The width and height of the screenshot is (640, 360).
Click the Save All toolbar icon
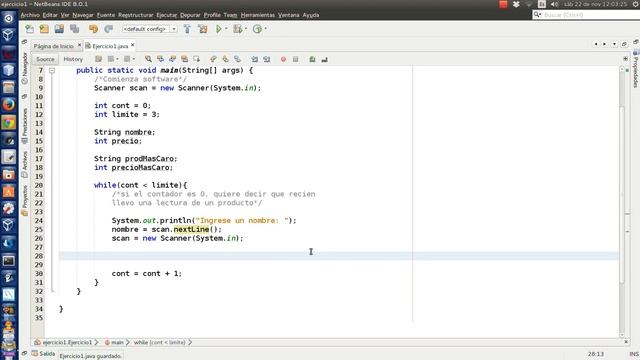click(x=74, y=29)
